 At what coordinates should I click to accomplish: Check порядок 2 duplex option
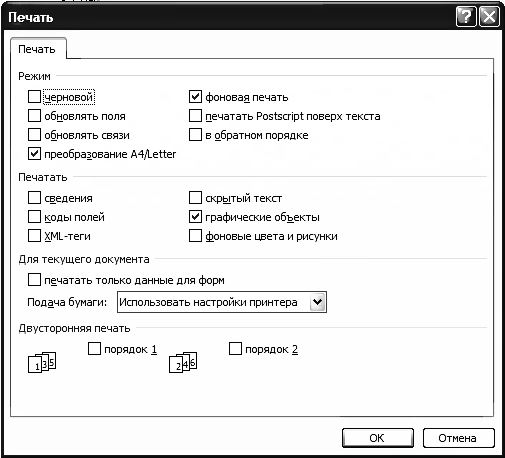coord(235,349)
